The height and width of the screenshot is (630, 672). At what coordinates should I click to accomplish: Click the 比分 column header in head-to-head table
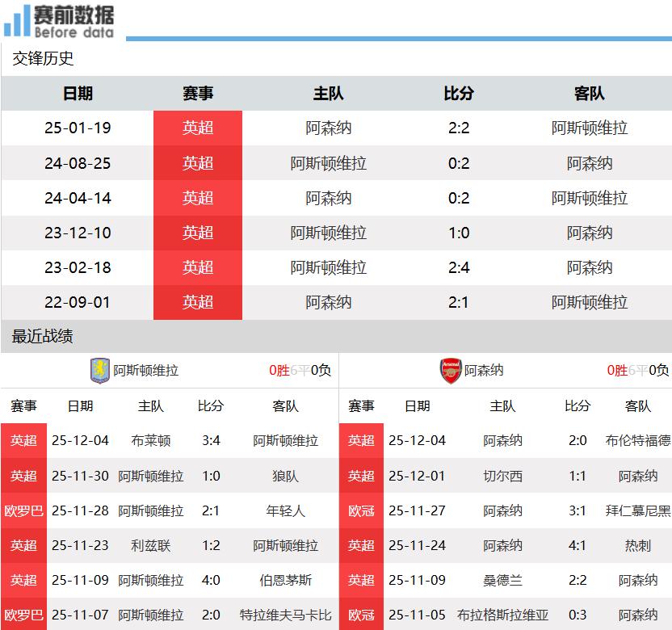point(459,94)
